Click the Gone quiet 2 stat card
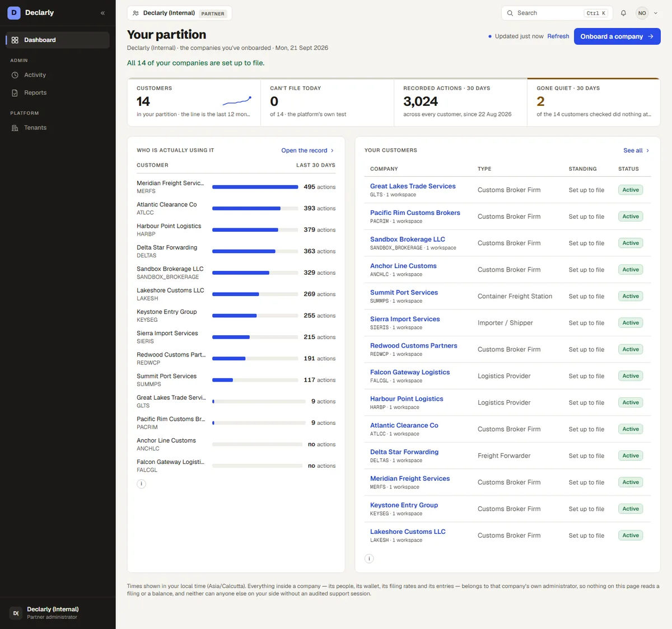 594,102
